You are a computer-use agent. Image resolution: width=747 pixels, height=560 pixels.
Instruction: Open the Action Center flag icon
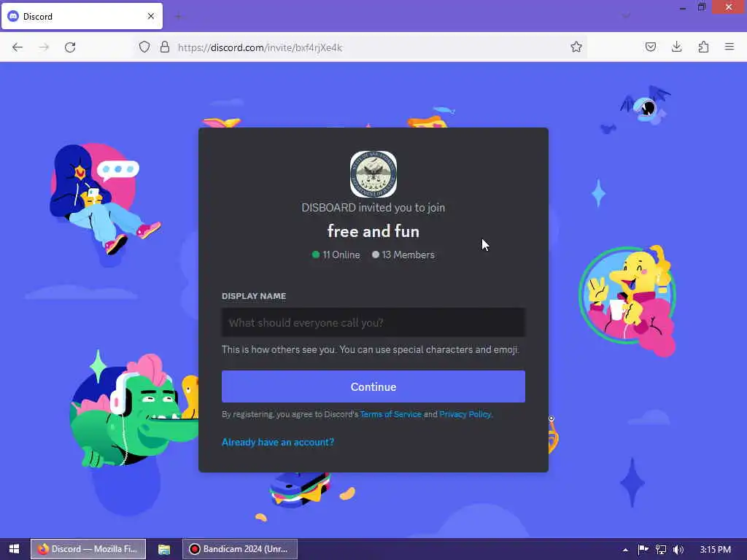(x=643, y=550)
